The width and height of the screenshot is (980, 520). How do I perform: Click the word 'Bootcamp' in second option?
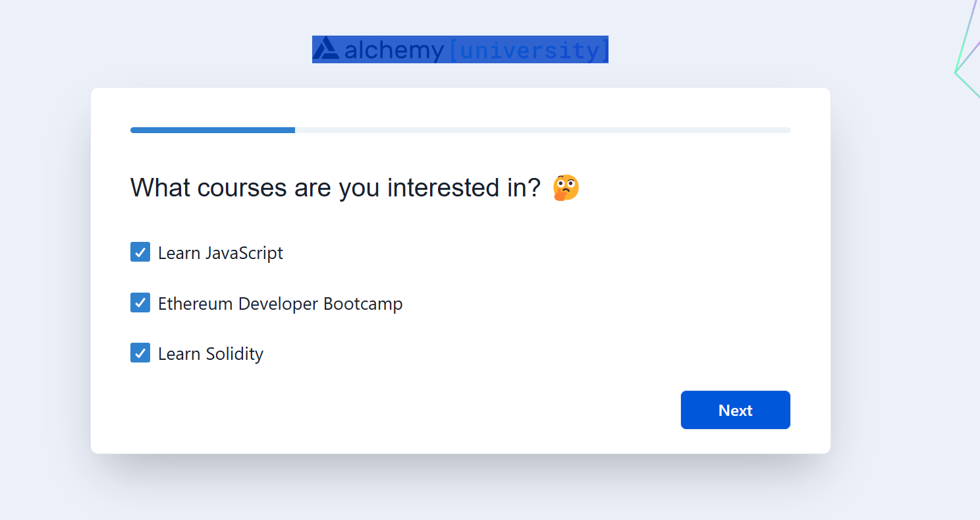tap(363, 304)
